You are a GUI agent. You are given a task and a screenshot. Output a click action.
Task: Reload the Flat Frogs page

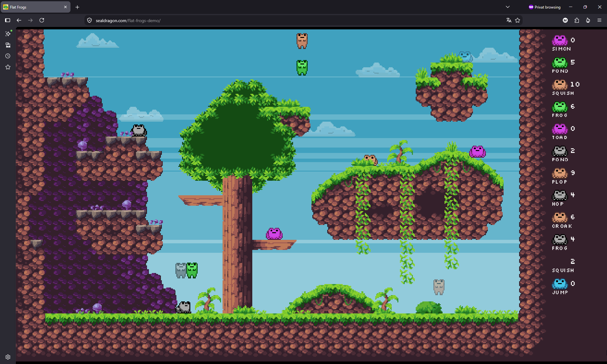[x=42, y=20]
